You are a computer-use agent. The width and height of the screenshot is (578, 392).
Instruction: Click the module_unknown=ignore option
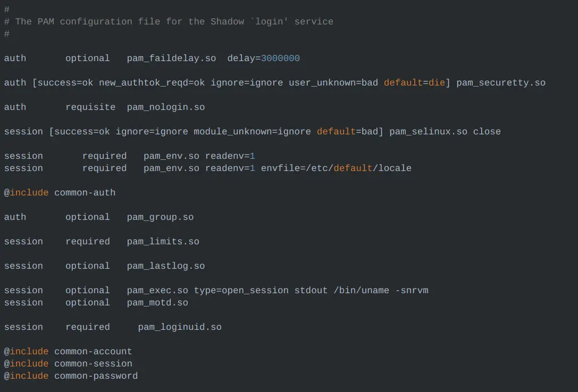252,132
